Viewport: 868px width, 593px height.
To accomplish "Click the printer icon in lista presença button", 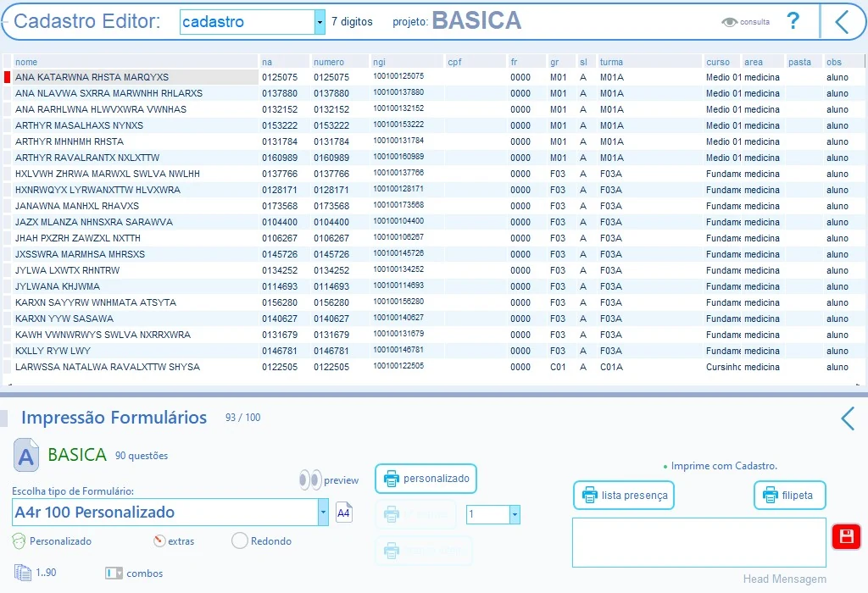I will pyautogui.click(x=590, y=495).
